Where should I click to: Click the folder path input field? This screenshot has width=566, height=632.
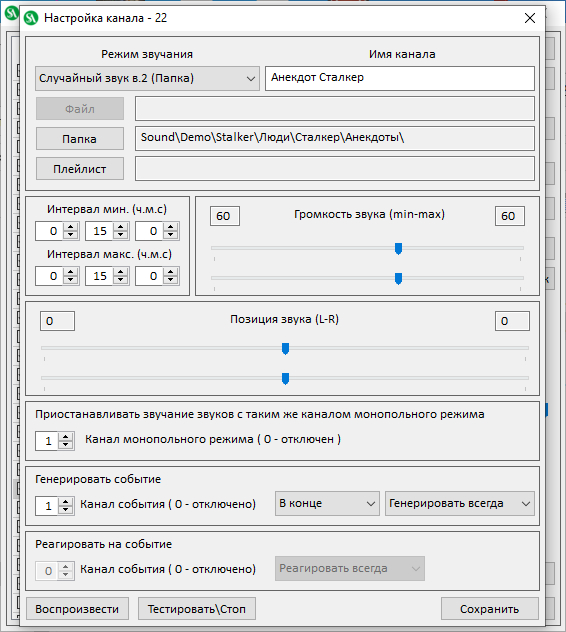[x=335, y=138]
